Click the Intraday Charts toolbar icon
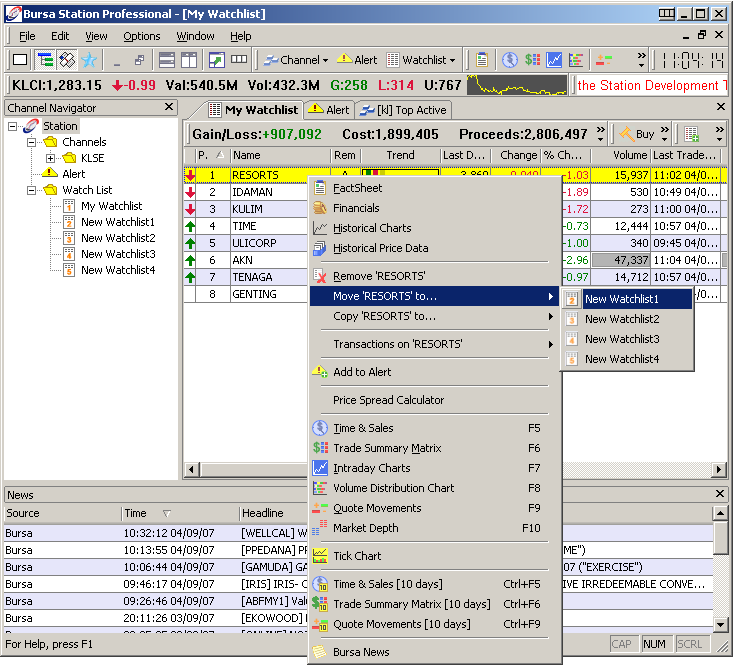Viewport: 733px width, 665px height. pyautogui.click(x=554, y=60)
